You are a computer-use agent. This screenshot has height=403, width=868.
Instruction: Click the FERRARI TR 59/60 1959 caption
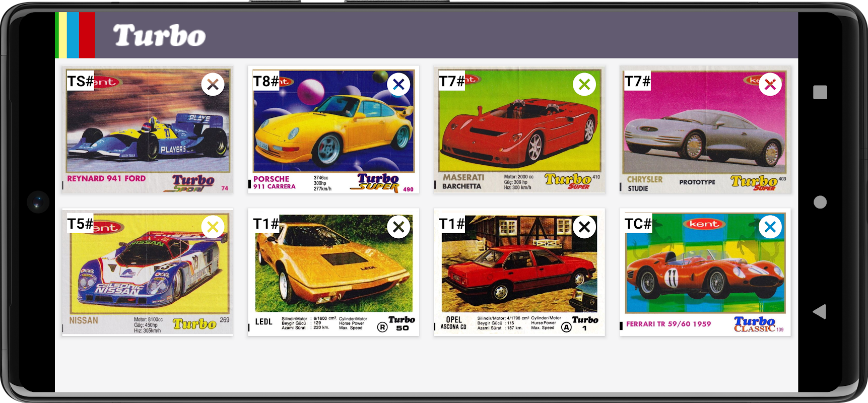[669, 324]
